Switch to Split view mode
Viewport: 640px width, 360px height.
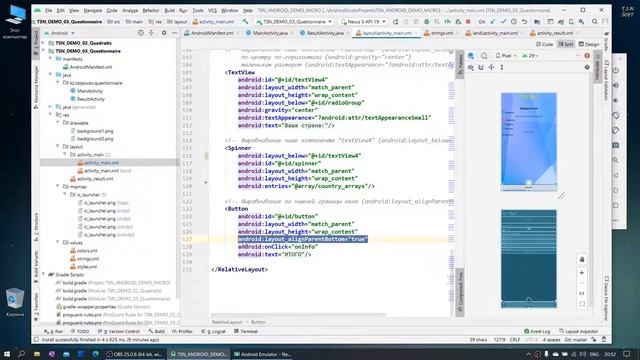click(566, 44)
